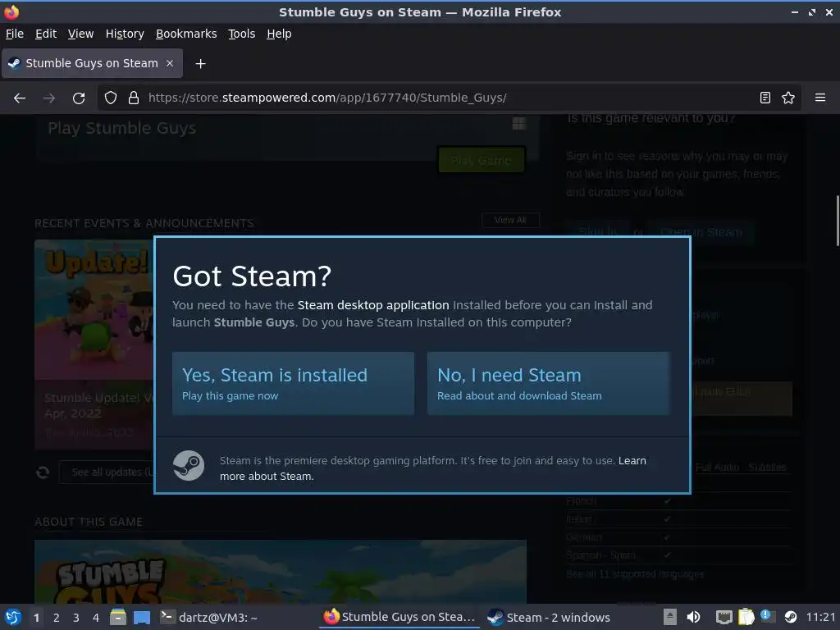Click the Steam system tray icon
This screenshot has width=840, height=630.
(791, 617)
